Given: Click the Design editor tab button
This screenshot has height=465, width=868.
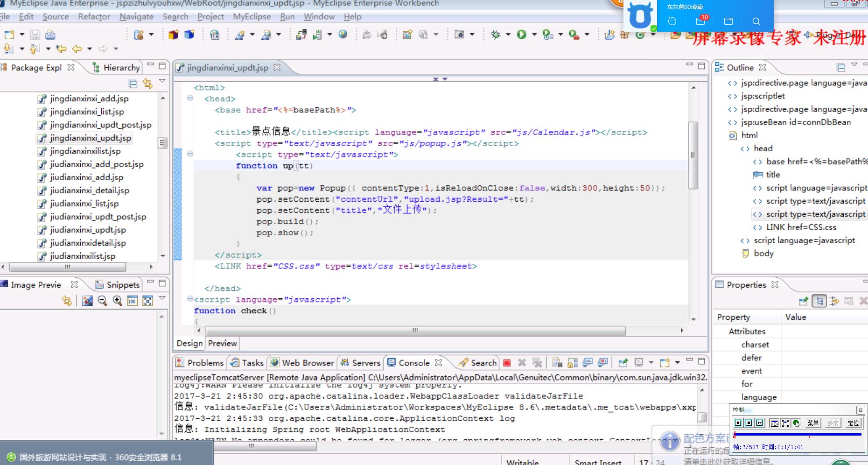Looking at the screenshot, I should (x=189, y=343).
